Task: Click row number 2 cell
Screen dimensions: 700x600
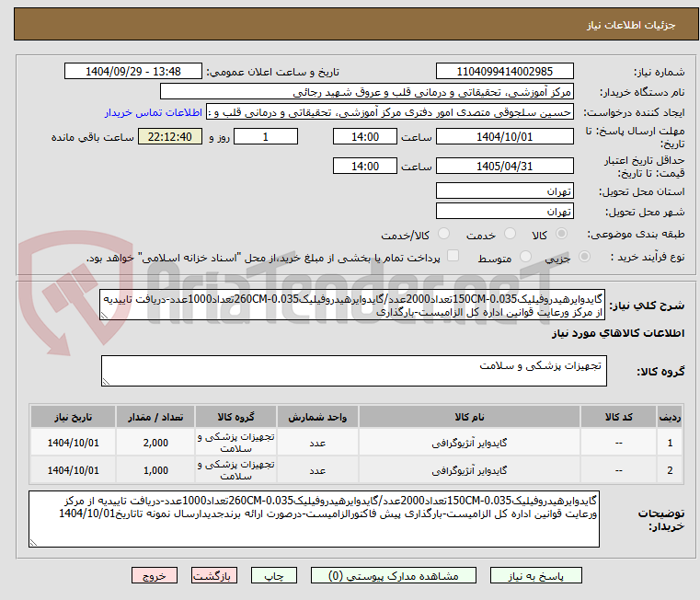Action: click(x=670, y=470)
